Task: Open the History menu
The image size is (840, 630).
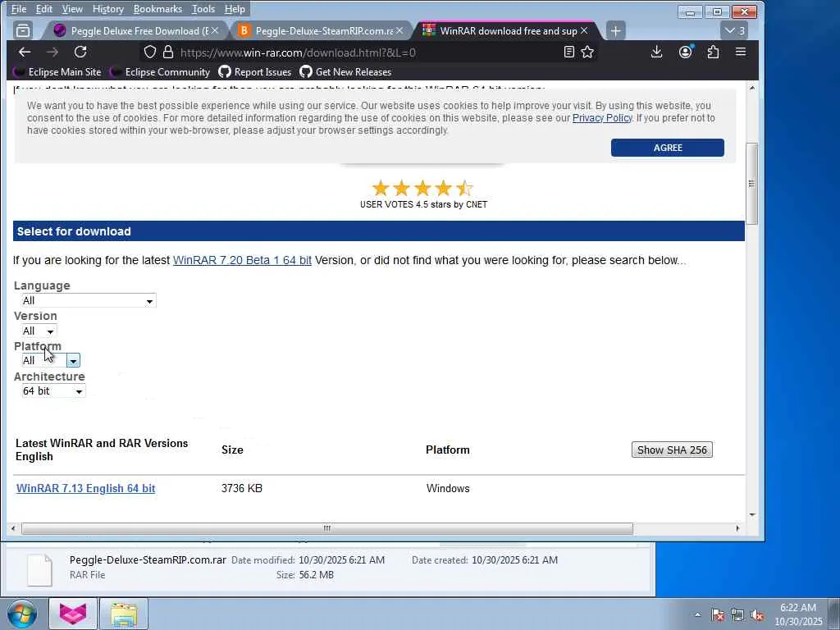Action: click(107, 9)
